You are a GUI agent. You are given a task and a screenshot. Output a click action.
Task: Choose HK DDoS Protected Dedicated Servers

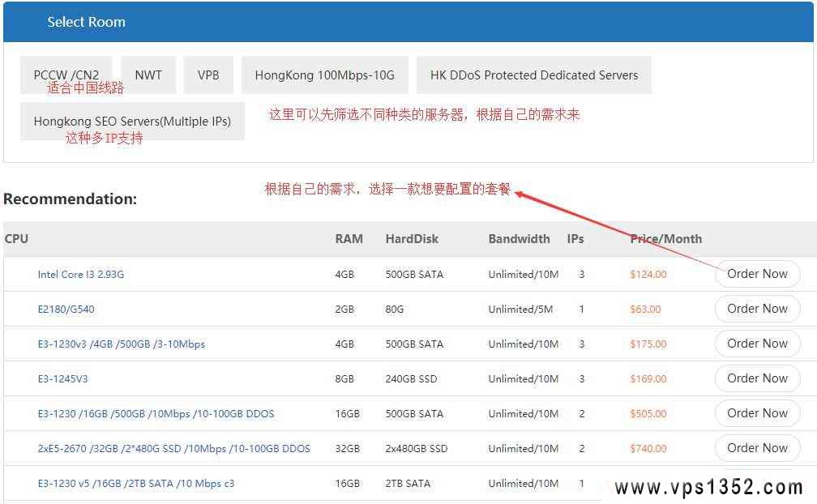[533, 74]
